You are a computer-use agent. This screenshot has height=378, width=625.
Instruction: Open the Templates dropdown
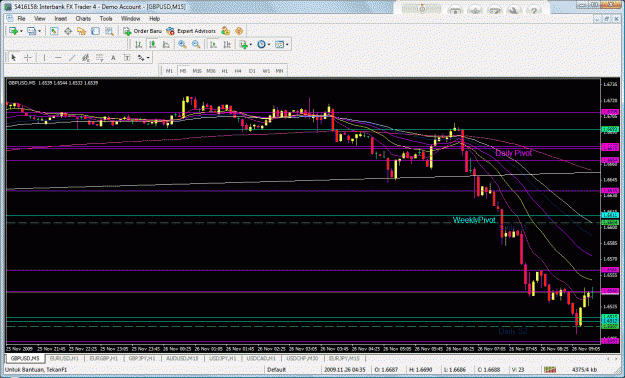pyautogui.click(x=281, y=45)
